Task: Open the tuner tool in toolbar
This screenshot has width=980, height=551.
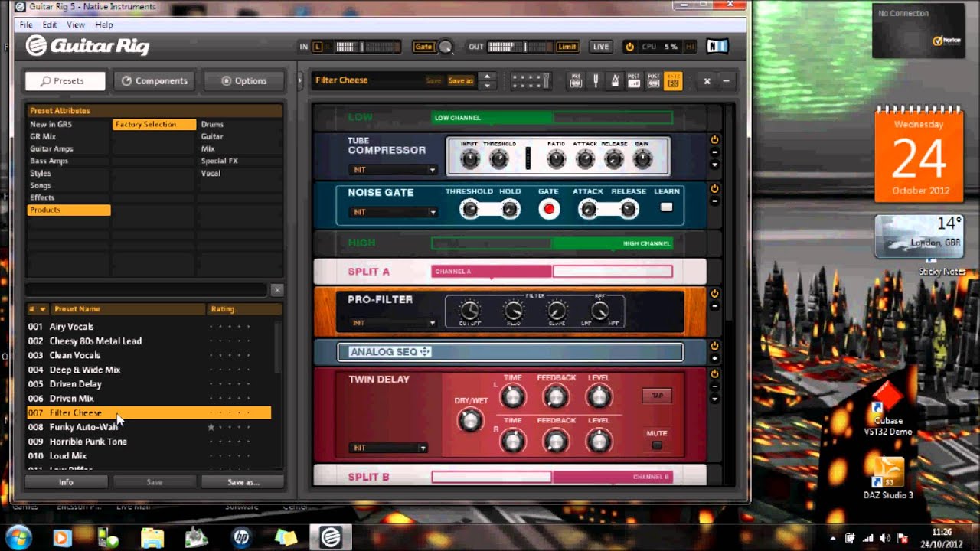Action: point(595,80)
